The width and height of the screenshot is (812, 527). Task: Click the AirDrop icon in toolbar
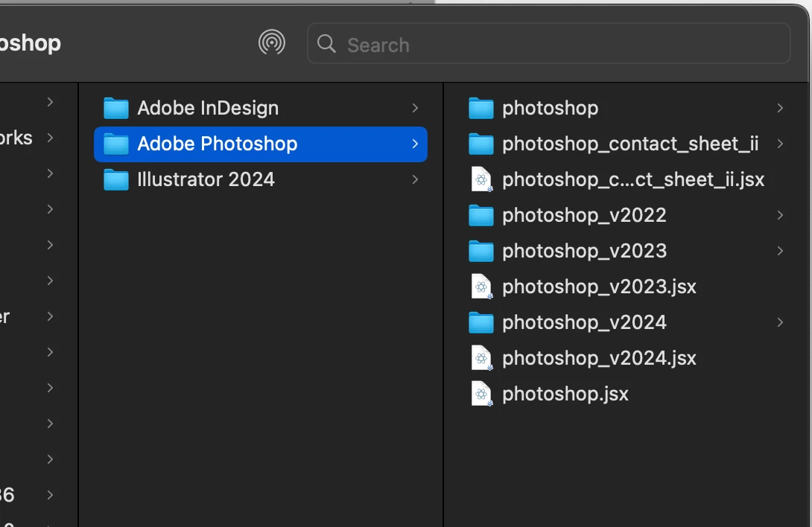click(272, 43)
